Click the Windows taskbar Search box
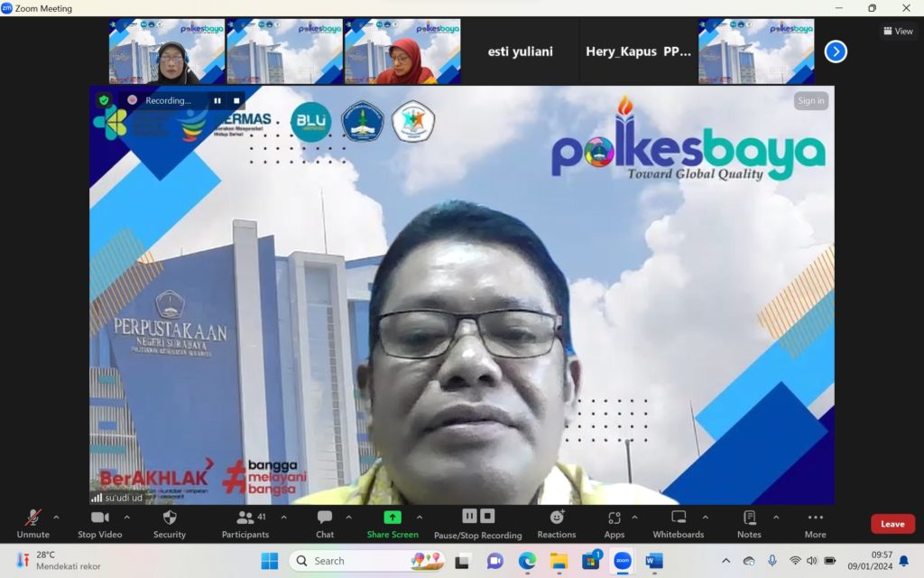Screen dimensions: 924x578 point(366,561)
